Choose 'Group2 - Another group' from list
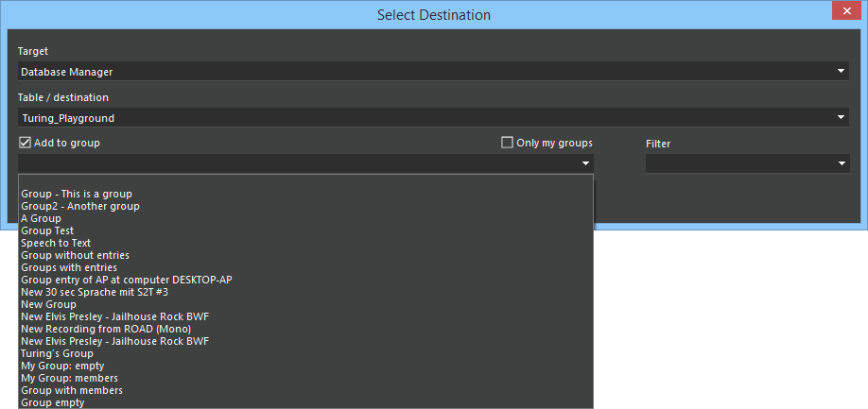Screen dimensions: 868x409 pos(80,206)
